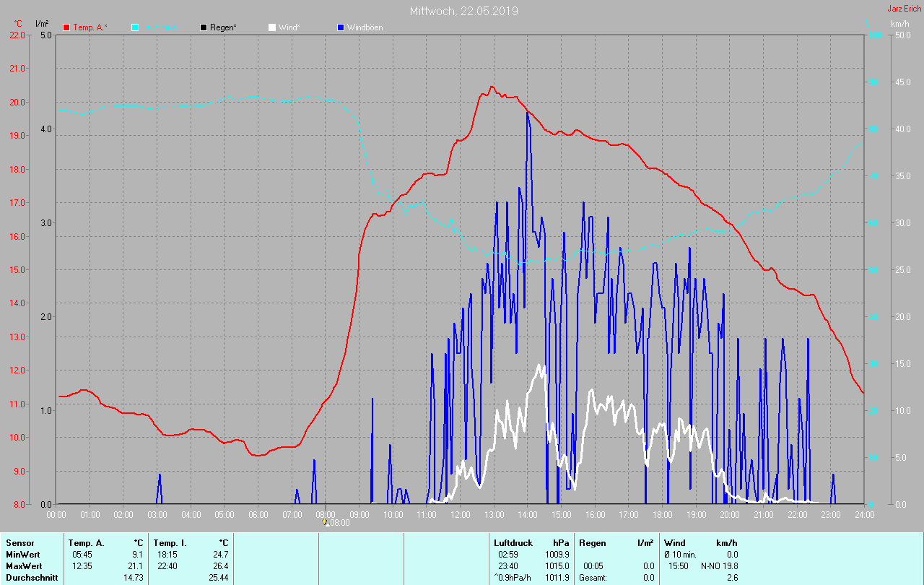Click the blue Windböen legend swatch
Viewport: 924px width, 585px height.
(x=341, y=27)
